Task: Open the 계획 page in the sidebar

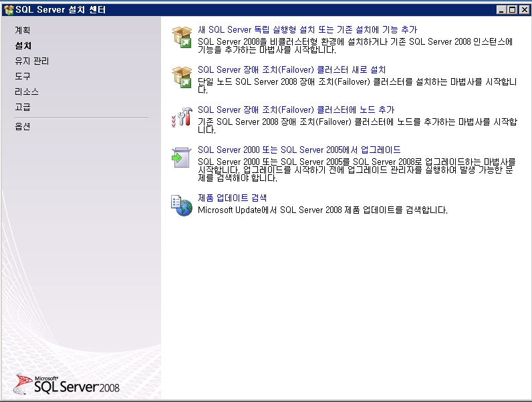Action: click(x=23, y=30)
